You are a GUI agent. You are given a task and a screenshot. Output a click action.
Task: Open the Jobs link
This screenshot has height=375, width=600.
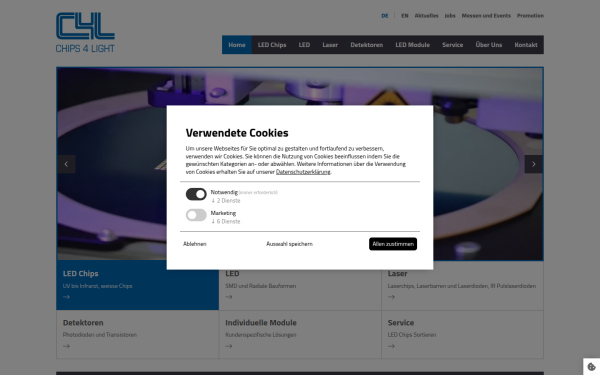(450, 16)
